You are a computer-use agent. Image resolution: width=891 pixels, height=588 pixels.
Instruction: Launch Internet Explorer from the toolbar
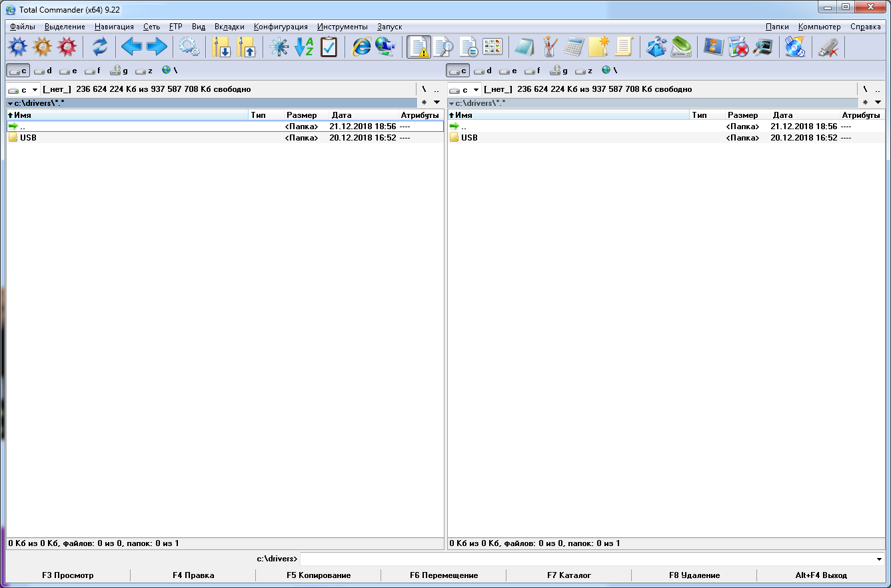[361, 47]
